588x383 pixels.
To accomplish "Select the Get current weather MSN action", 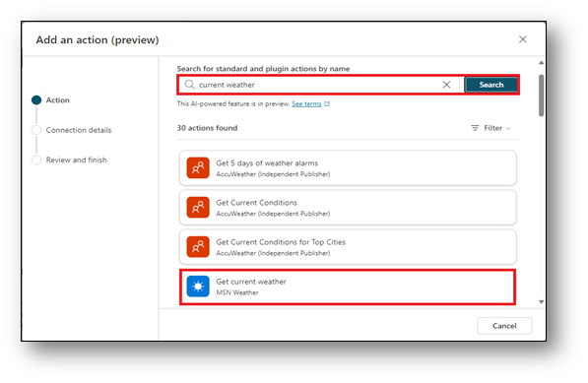I will [x=348, y=287].
